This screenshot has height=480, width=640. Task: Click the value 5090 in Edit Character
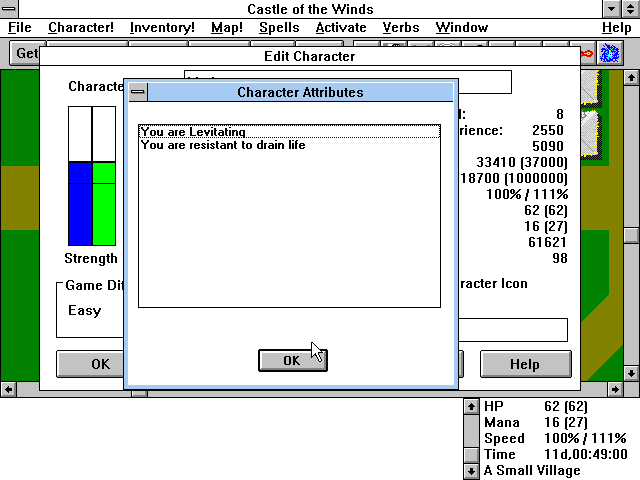pos(548,146)
